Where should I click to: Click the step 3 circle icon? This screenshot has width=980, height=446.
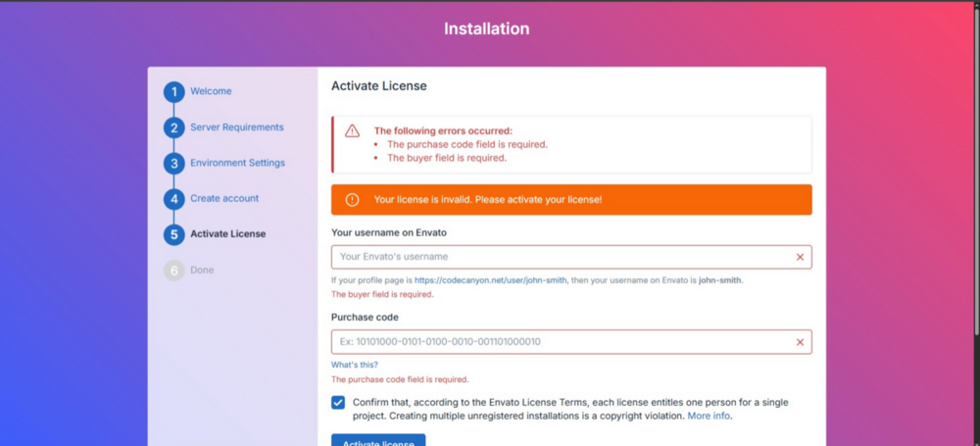coord(174,164)
